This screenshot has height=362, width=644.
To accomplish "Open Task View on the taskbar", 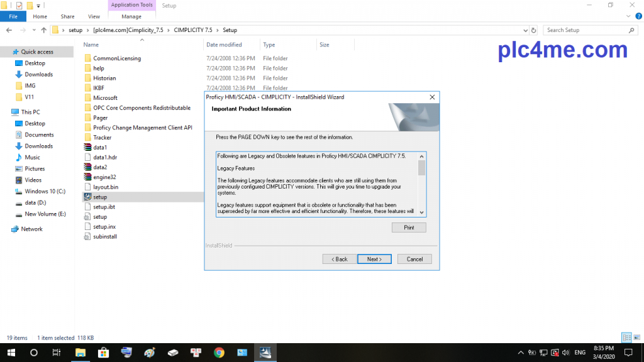I will point(56,353).
